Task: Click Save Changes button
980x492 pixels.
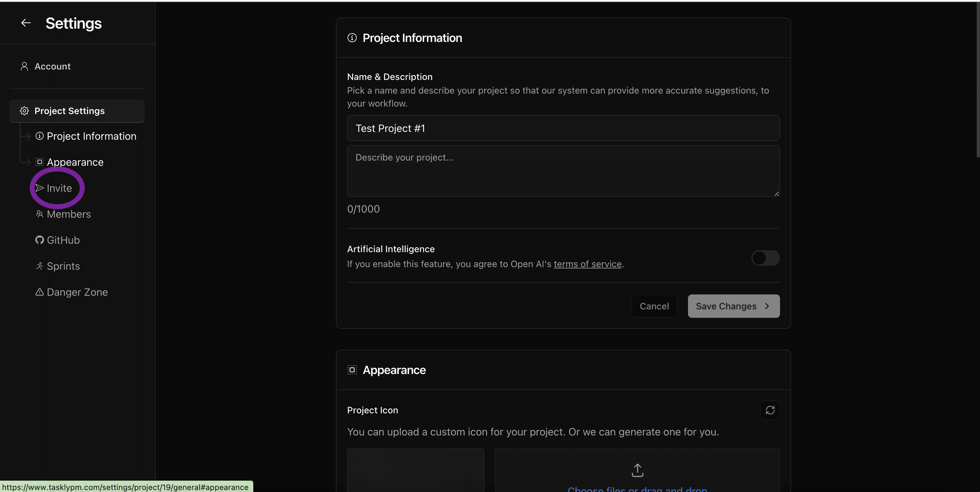Action: pos(733,306)
